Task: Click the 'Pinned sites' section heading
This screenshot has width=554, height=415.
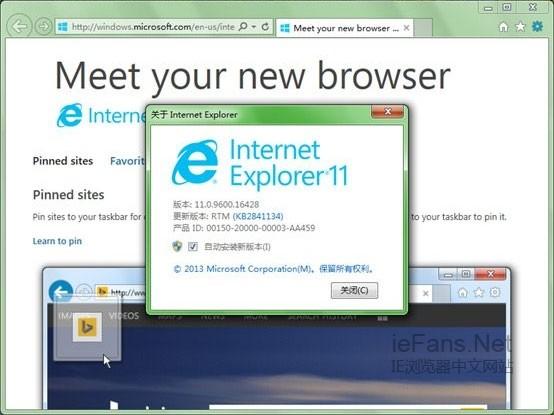Action: click(x=69, y=195)
